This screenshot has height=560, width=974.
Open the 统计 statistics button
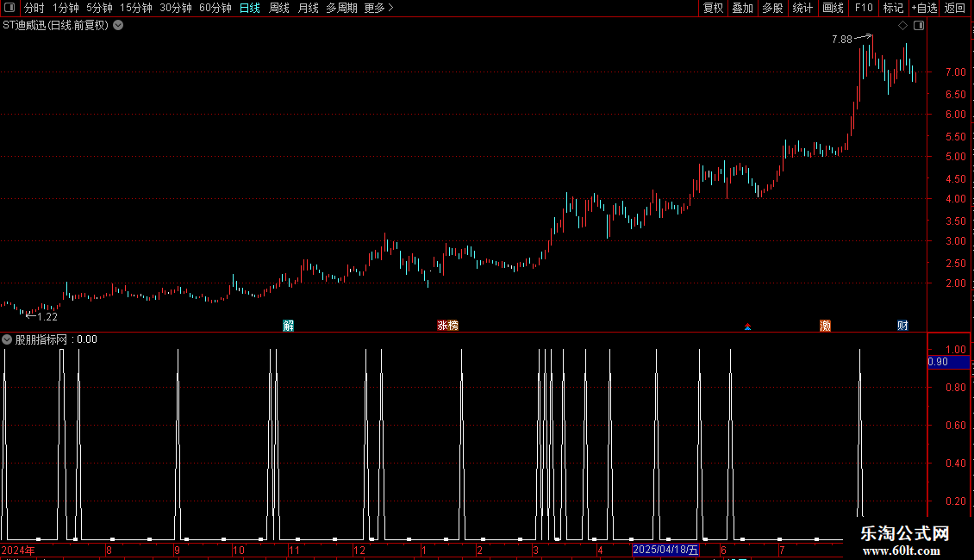802,8
